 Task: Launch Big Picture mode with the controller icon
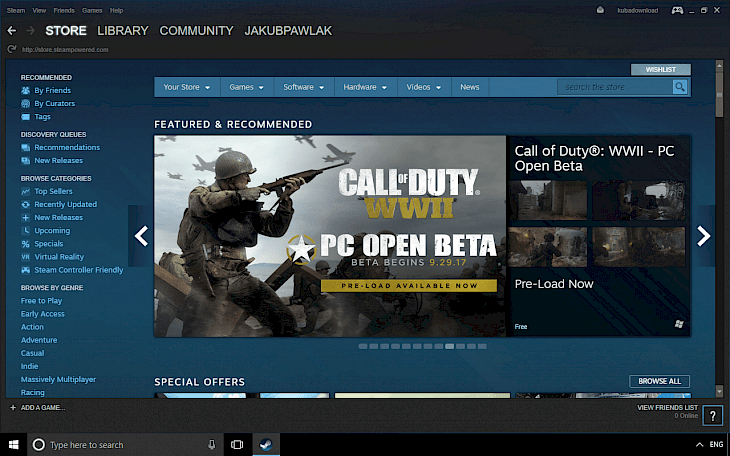click(x=677, y=10)
